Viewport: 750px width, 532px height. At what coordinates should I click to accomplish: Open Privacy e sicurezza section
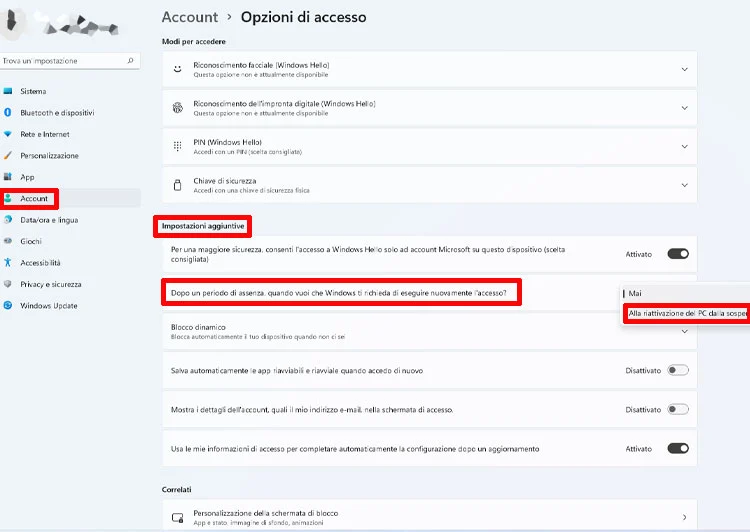(x=50, y=284)
